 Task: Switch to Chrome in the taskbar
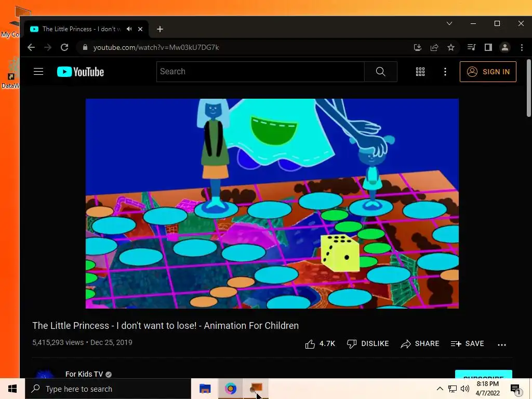pos(230,389)
